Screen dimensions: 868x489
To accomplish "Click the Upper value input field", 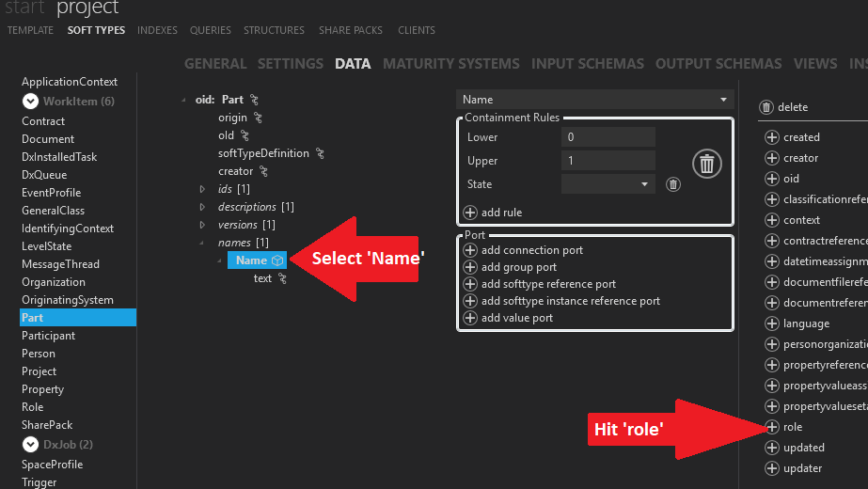I will pos(608,161).
